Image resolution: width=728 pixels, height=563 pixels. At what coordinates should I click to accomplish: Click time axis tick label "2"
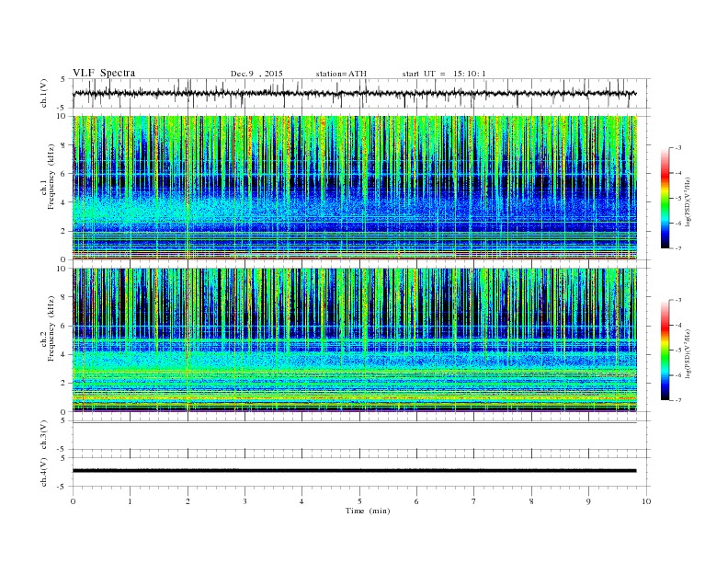(x=188, y=501)
